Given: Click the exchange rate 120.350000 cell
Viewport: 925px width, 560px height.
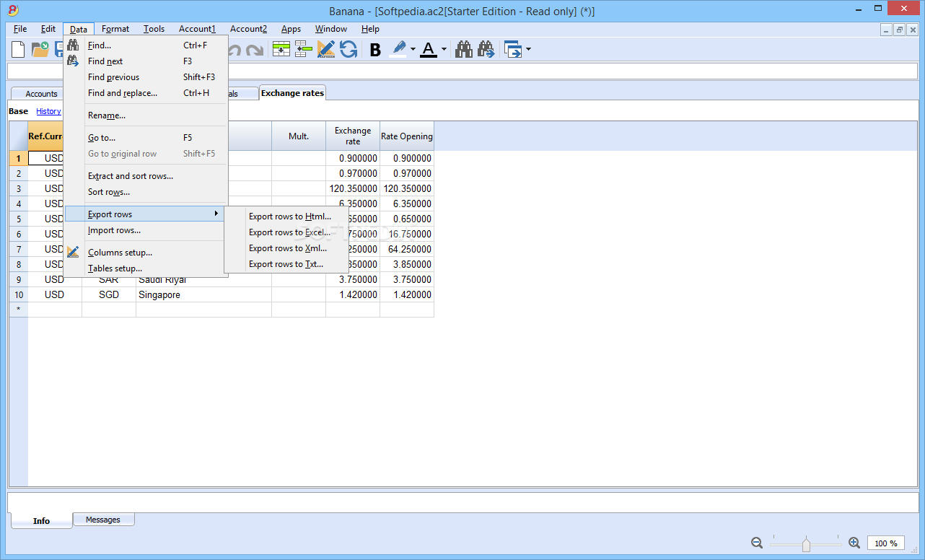Looking at the screenshot, I should pos(353,188).
